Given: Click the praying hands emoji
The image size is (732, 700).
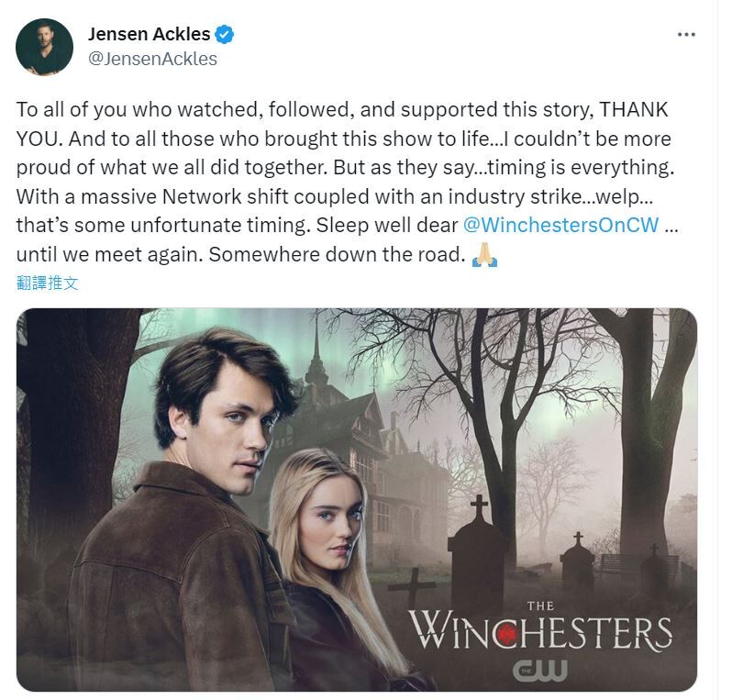Looking at the screenshot, I should (x=484, y=255).
